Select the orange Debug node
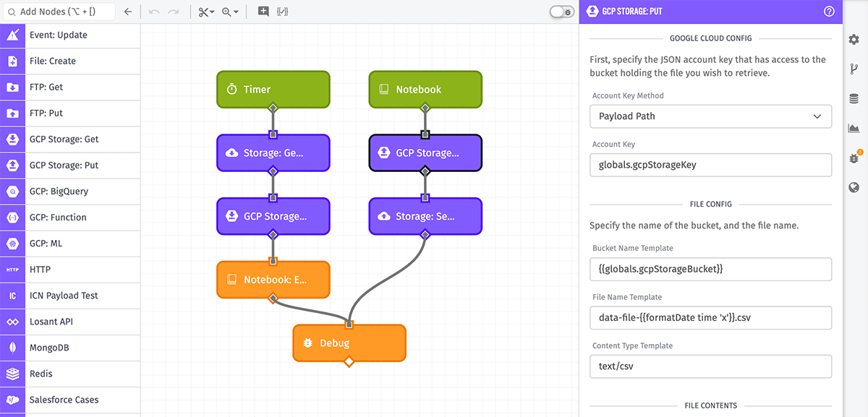Viewport: 868px width, 417px height. tap(349, 343)
